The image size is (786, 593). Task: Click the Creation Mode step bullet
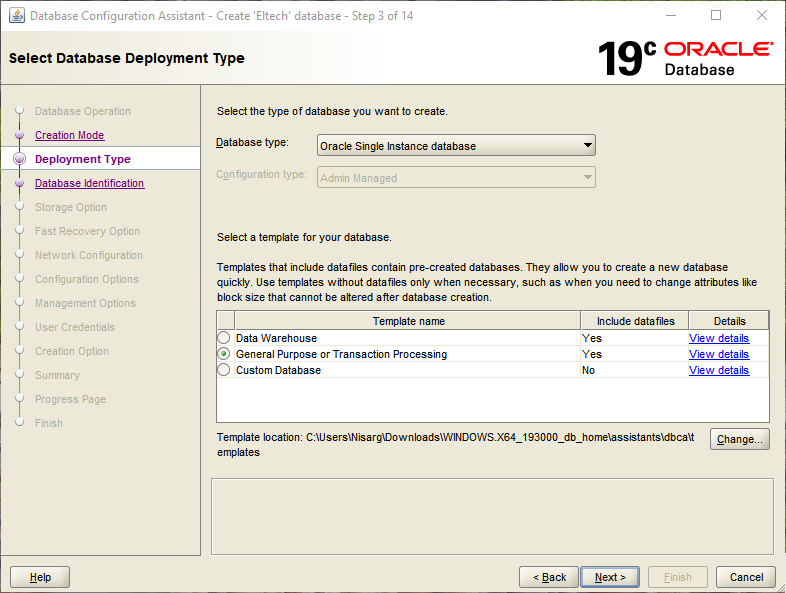(x=18, y=135)
